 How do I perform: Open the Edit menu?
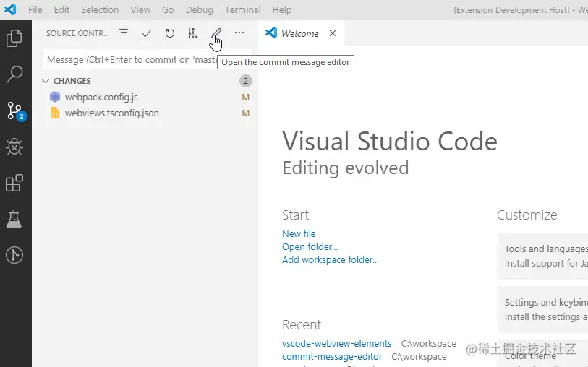[61, 9]
